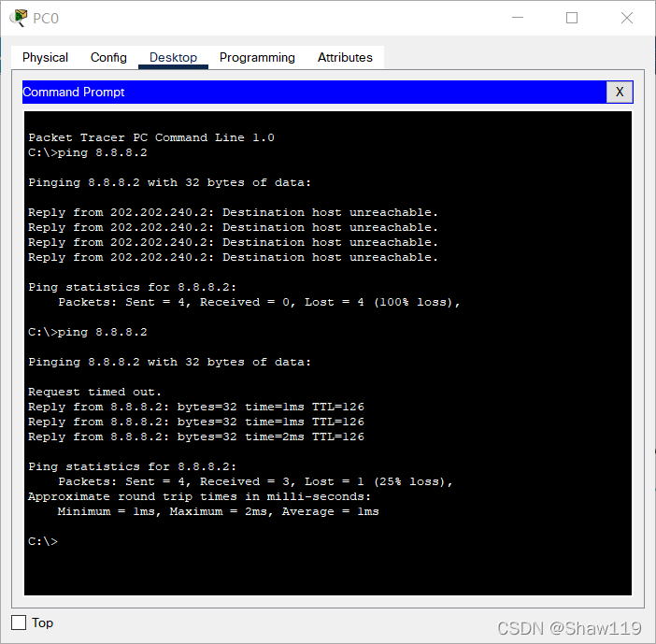Click the 'Request timed out.' line
This screenshot has height=644, width=656.
[x=94, y=392]
